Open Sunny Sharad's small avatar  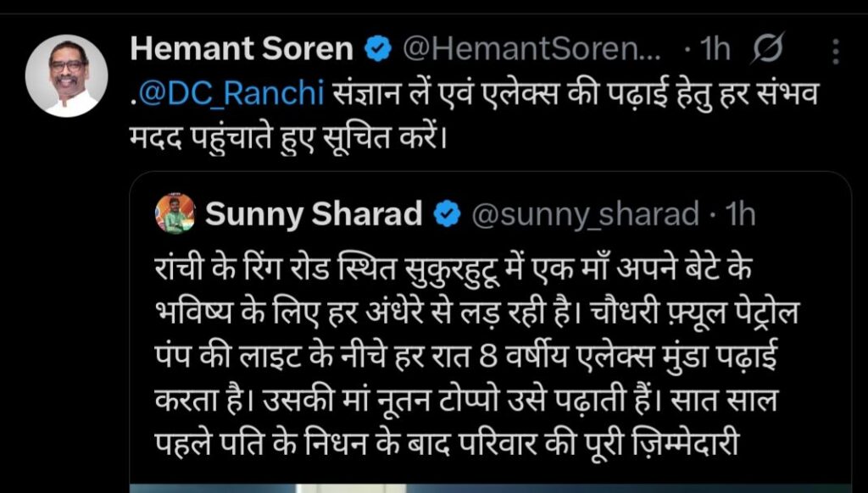tap(175, 214)
